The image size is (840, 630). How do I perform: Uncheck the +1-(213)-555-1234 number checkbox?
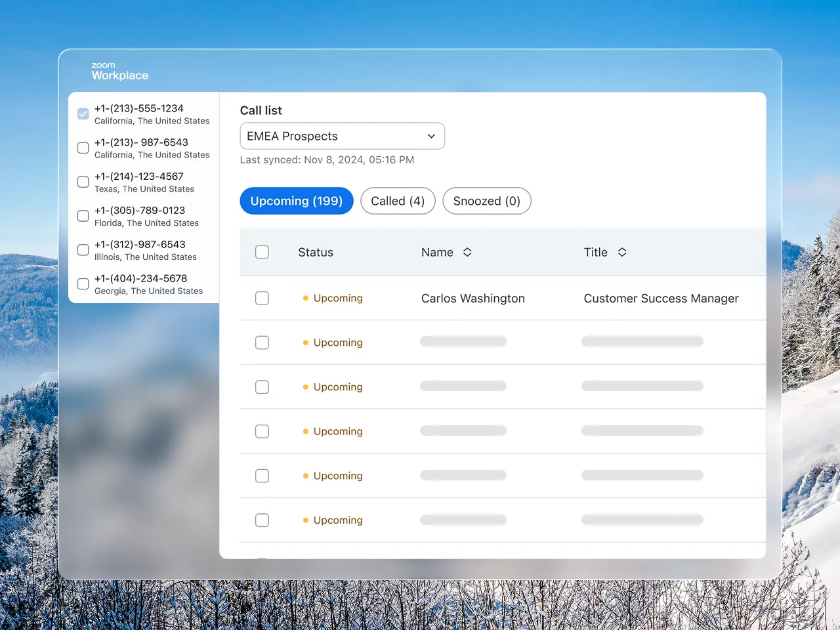tap(83, 114)
